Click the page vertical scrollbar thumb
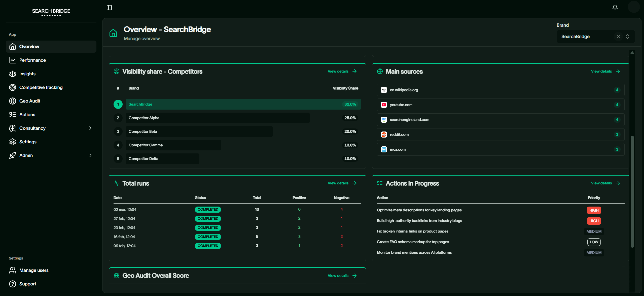The width and height of the screenshot is (644, 296). [x=632, y=191]
